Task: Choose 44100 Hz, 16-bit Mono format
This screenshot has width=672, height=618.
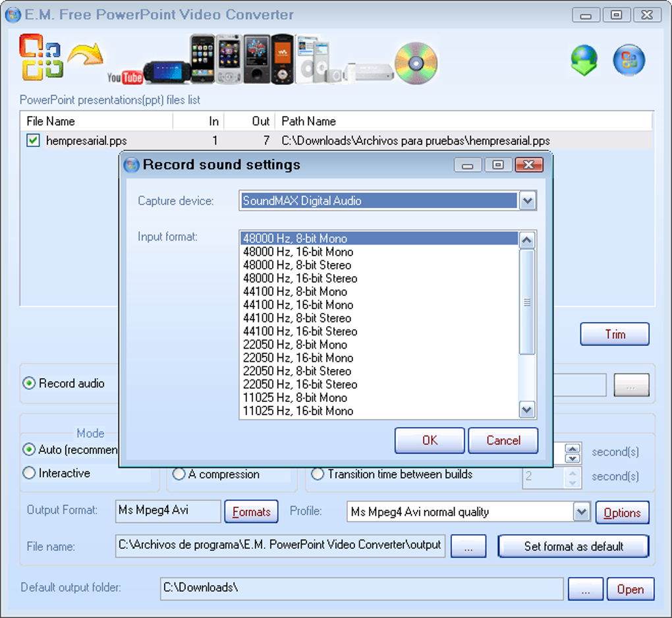Action: pos(379,305)
